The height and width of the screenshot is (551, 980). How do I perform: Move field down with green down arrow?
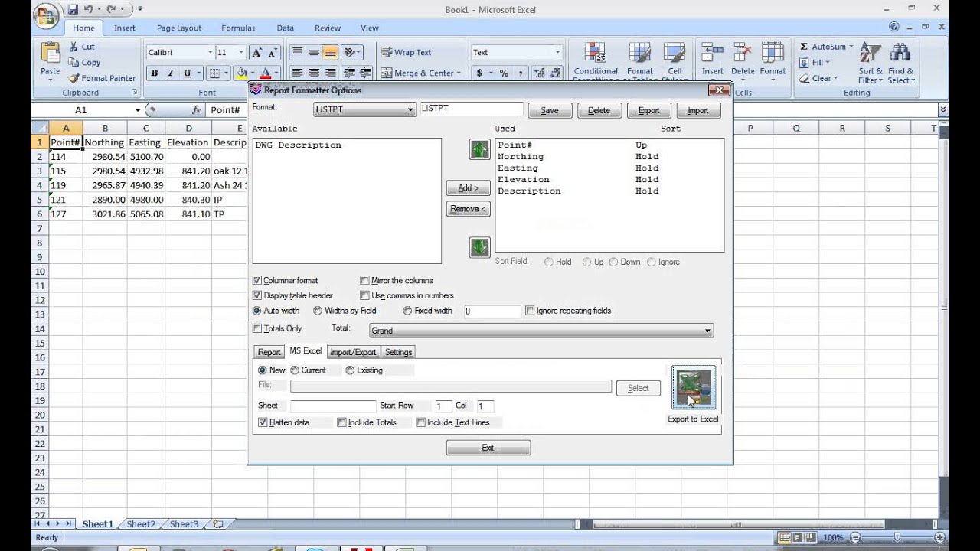(479, 247)
